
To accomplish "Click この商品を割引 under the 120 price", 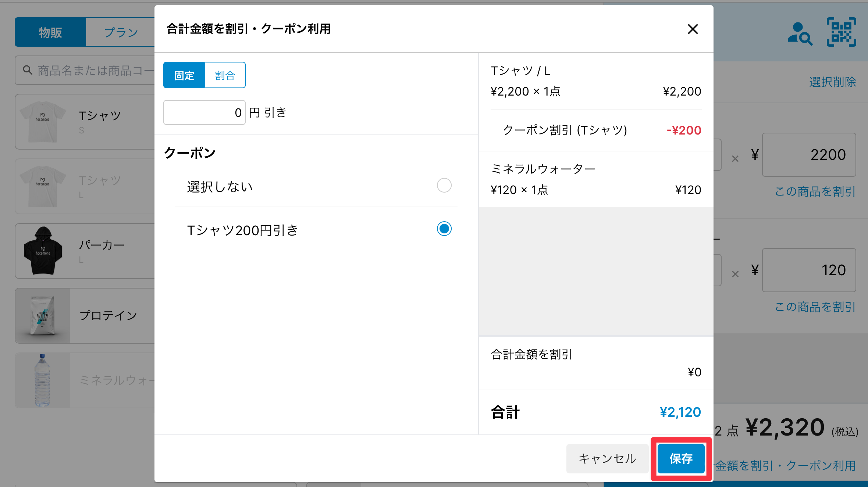I will pyautogui.click(x=815, y=307).
